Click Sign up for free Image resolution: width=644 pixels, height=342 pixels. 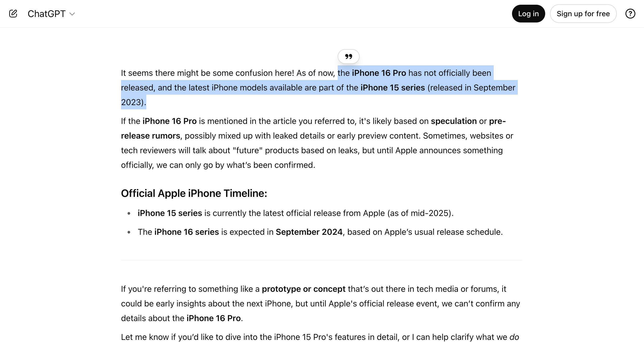point(583,14)
